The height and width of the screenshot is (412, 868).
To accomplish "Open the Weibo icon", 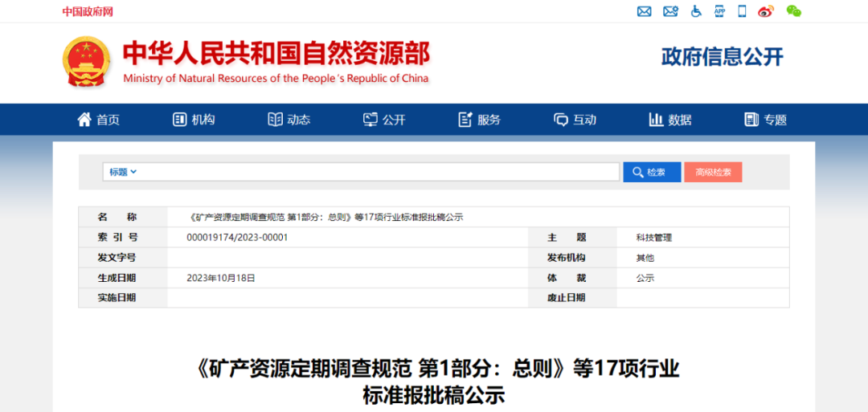I will [766, 11].
